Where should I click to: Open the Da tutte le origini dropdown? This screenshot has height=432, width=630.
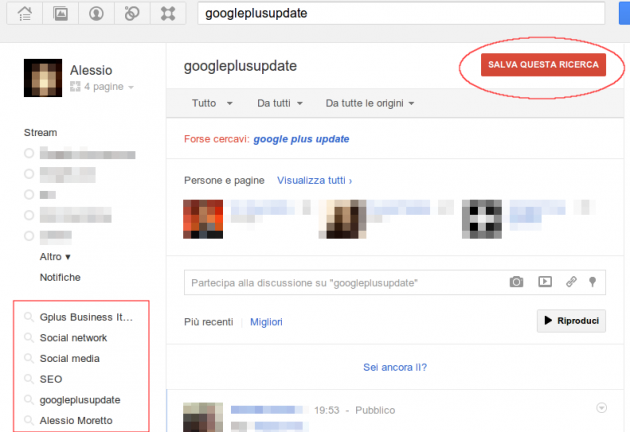tap(370, 103)
